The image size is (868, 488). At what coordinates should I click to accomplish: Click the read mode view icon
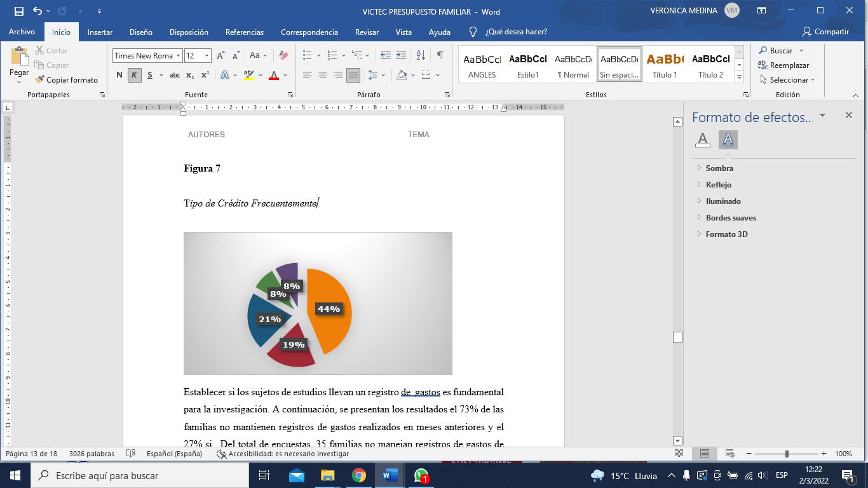(x=679, y=454)
